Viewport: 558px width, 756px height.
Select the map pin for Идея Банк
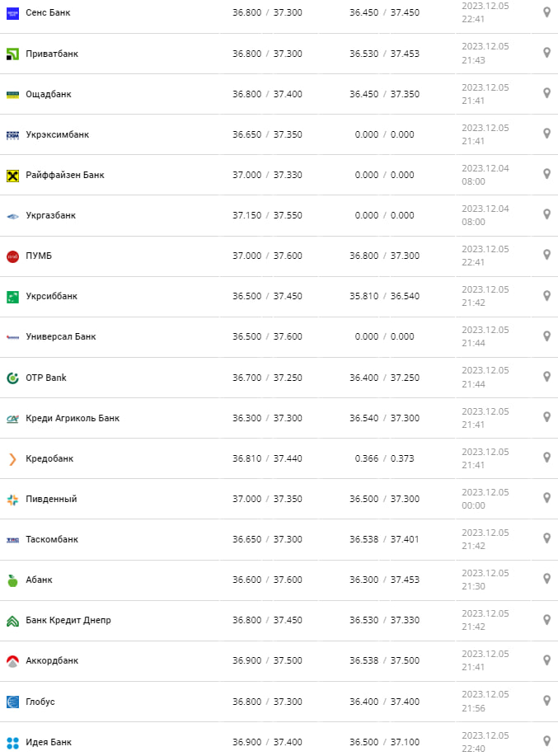546,741
